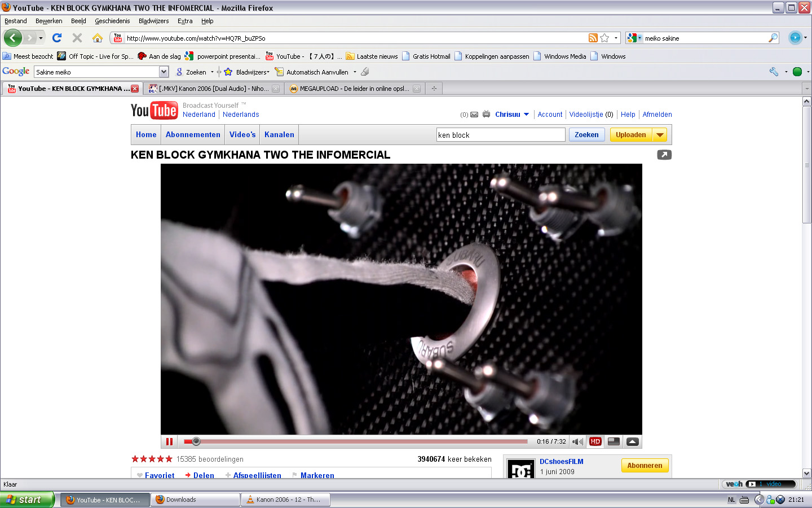Run search with the magnifier icon
This screenshot has height=508, width=812.
[773, 38]
